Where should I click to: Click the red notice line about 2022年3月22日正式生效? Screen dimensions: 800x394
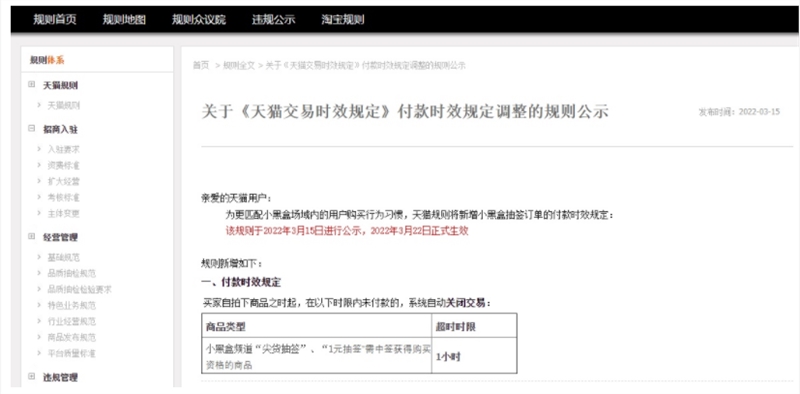pyautogui.click(x=347, y=230)
